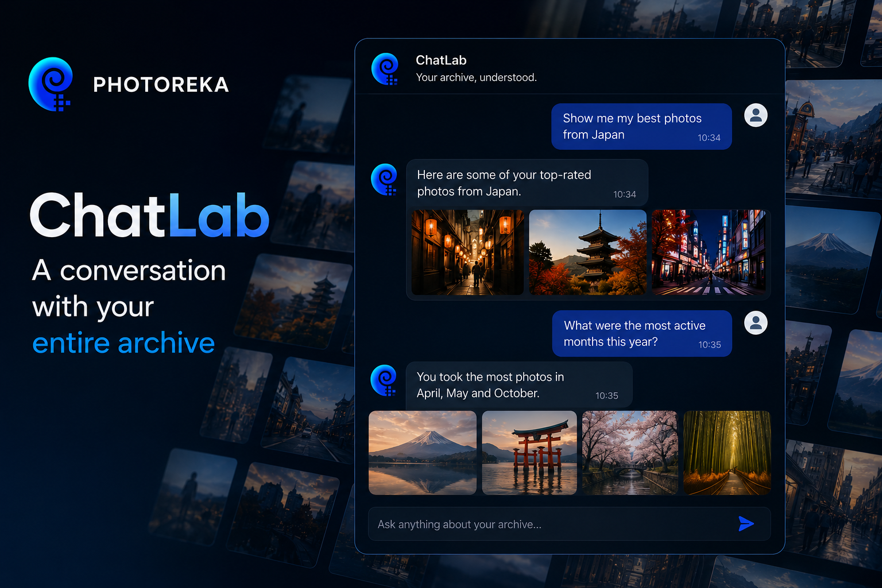
Task: Click the large 'ChatLab' heading on the left
Action: click(149, 215)
